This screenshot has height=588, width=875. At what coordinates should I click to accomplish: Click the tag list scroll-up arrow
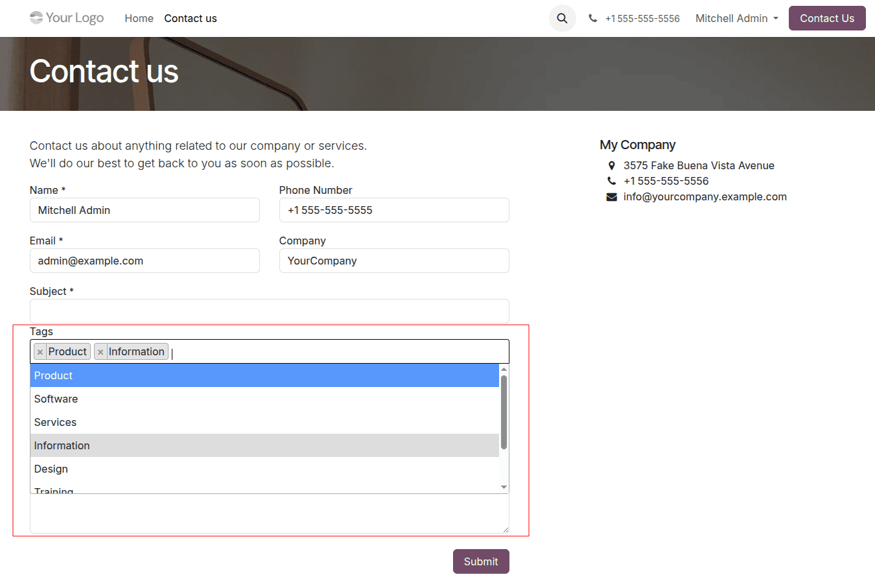click(x=504, y=370)
